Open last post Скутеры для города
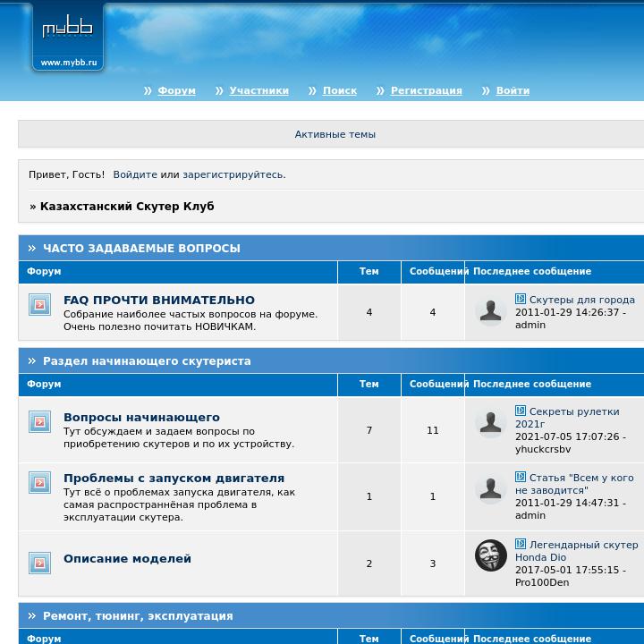 (x=582, y=300)
